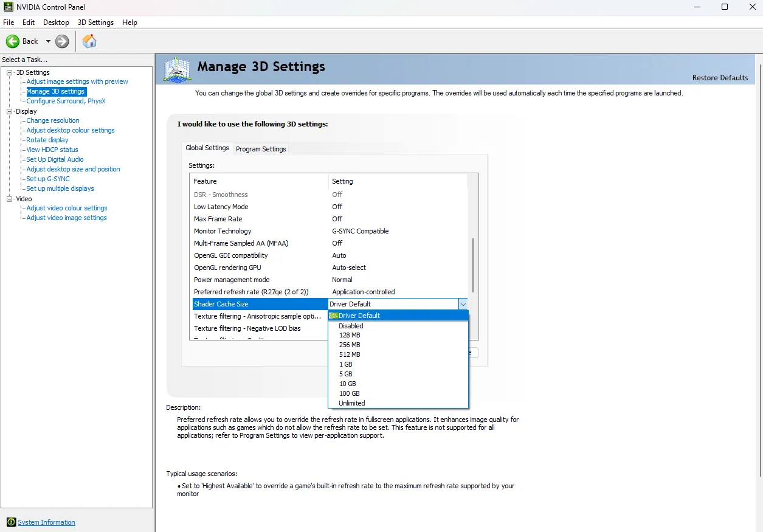Click the System Information icon
Image resolution: width=763 pixels, height=532 pixels.
pos(11,522)
